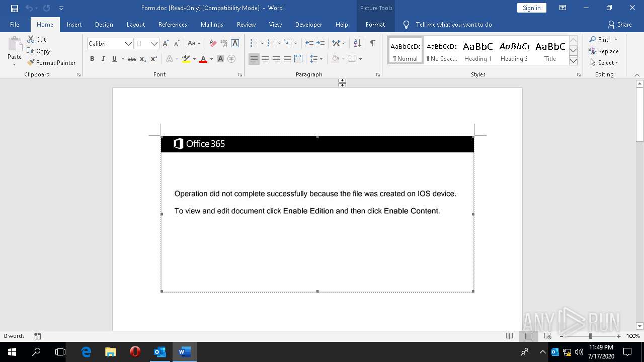Click the Save icon in title bar
Screen dimensions: 644x362
[14, 8]
